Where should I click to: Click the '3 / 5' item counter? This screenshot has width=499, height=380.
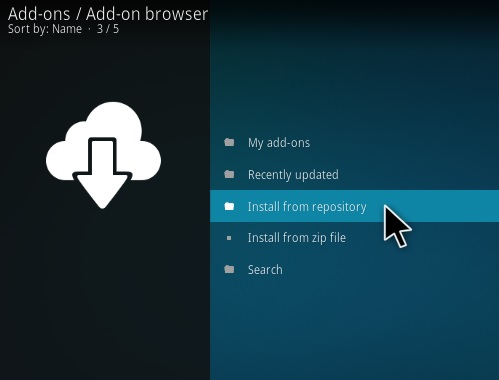click(x=108, y=29)
